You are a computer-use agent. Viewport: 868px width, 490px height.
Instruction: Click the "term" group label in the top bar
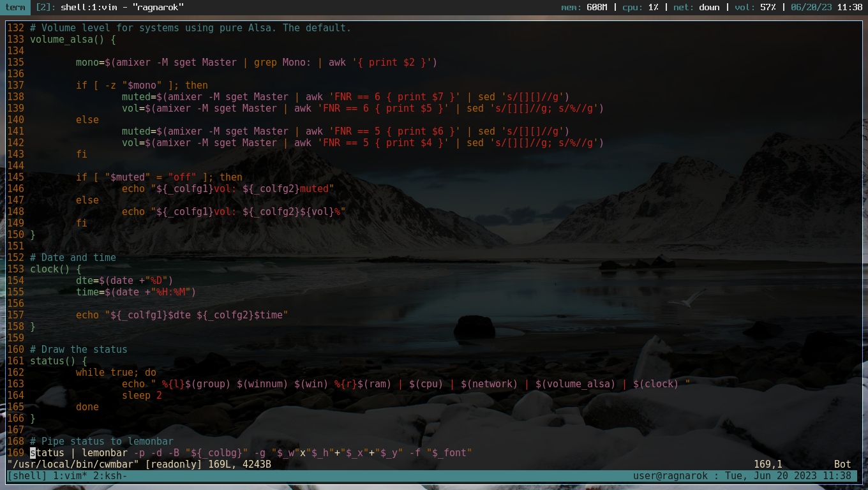tap(15, 8)
